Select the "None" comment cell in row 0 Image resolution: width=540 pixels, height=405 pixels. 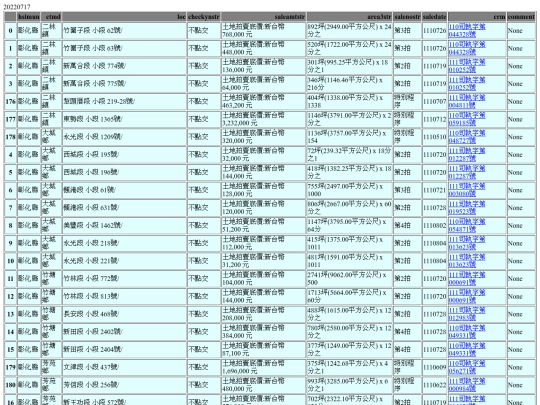[x=521, y=31]
